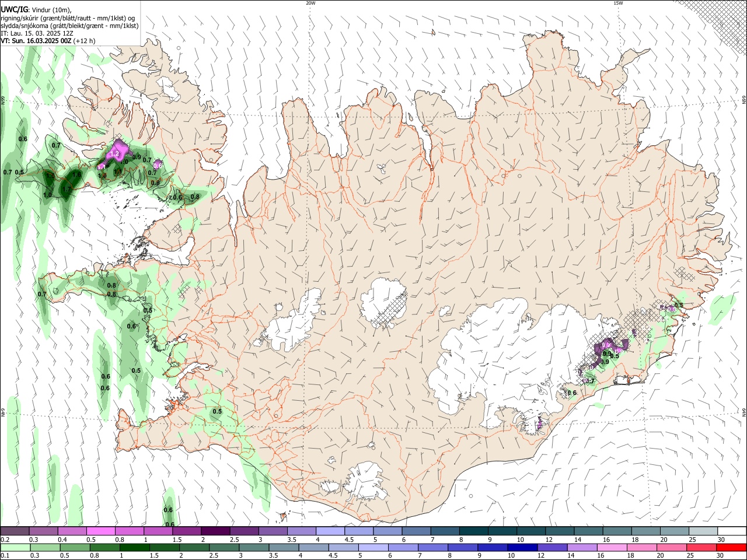The image size is (747, 560).
Task: Click the bright red swatch labeled 30 in the rain legend
Action: (x=731, y=547)
